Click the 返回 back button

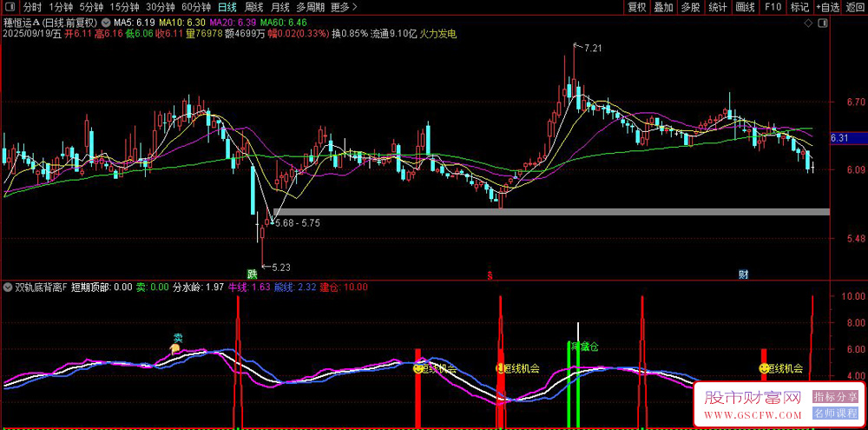855,7
